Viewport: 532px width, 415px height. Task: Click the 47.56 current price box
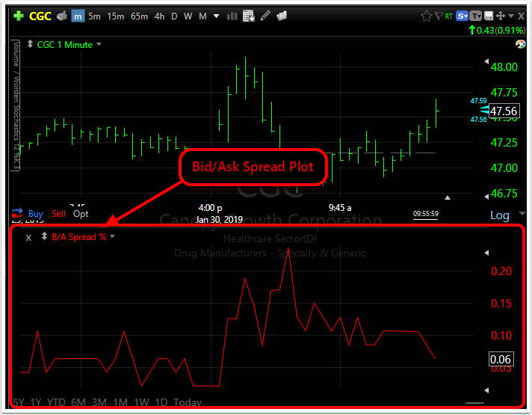pyautogui.click(x=504, y=111)
